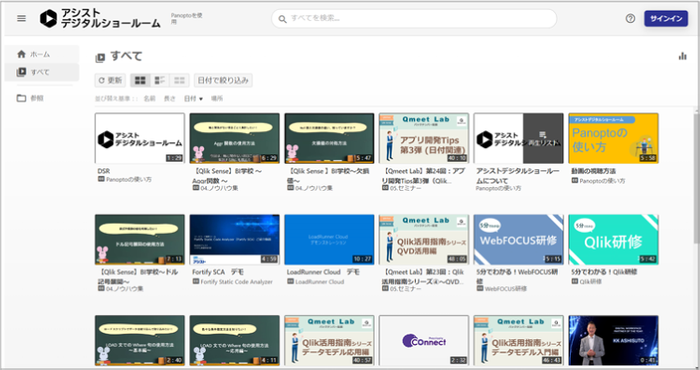Open Connect logo video thumbnail
This screenshot has width=700, height=370.
pyautogui.click(x=424, y=341)
